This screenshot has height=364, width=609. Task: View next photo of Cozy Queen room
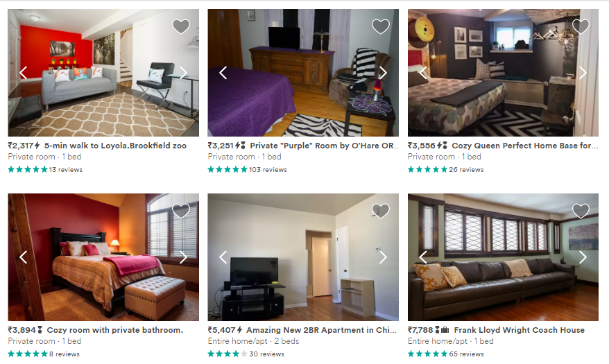tap(583, 73)
